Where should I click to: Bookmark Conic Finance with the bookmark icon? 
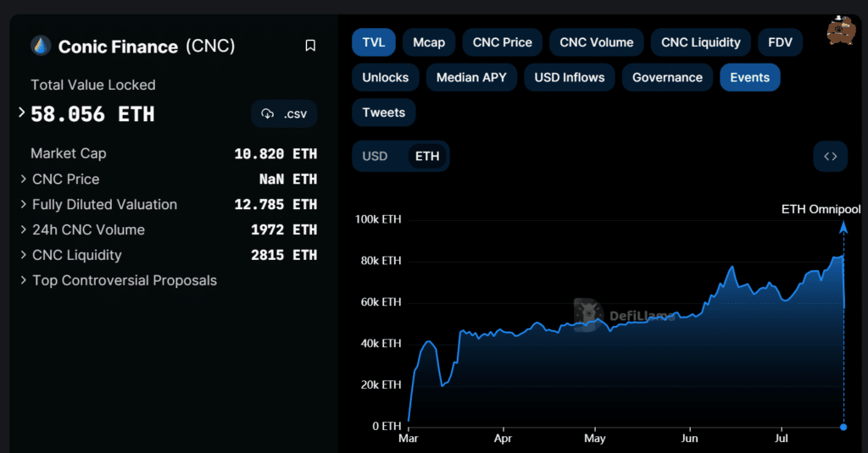click(310, 46)
